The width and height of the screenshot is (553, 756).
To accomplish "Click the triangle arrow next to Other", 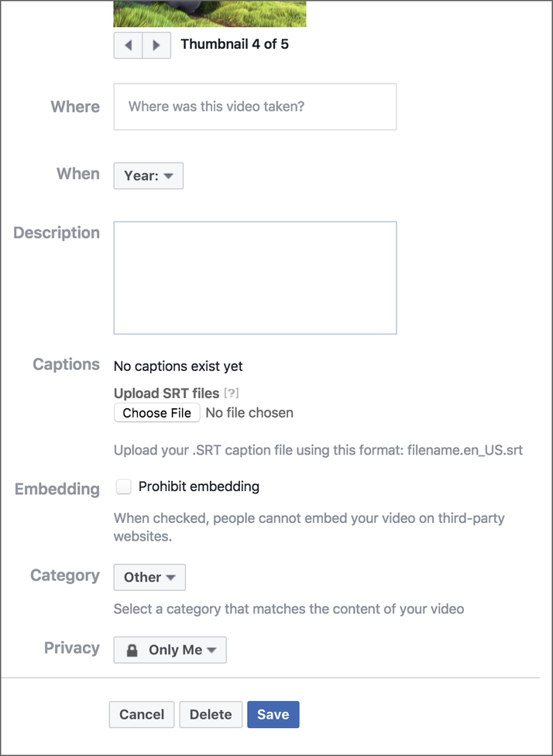I will point(170,577).
